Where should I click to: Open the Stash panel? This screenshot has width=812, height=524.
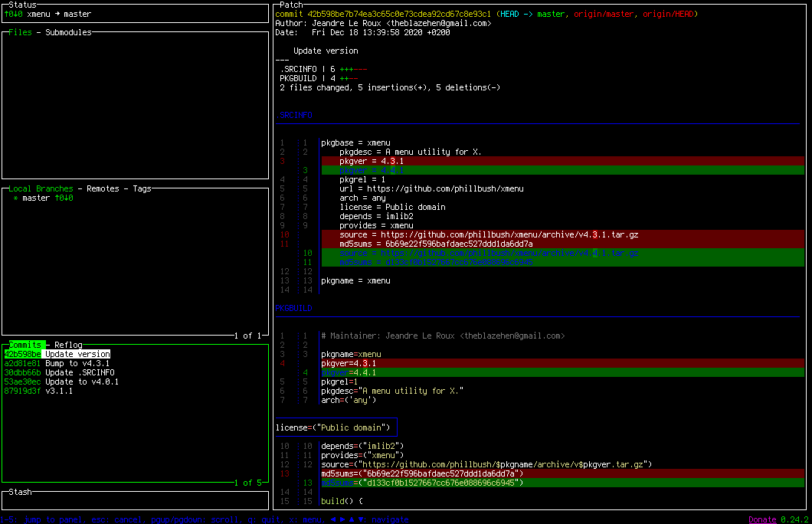18,493
